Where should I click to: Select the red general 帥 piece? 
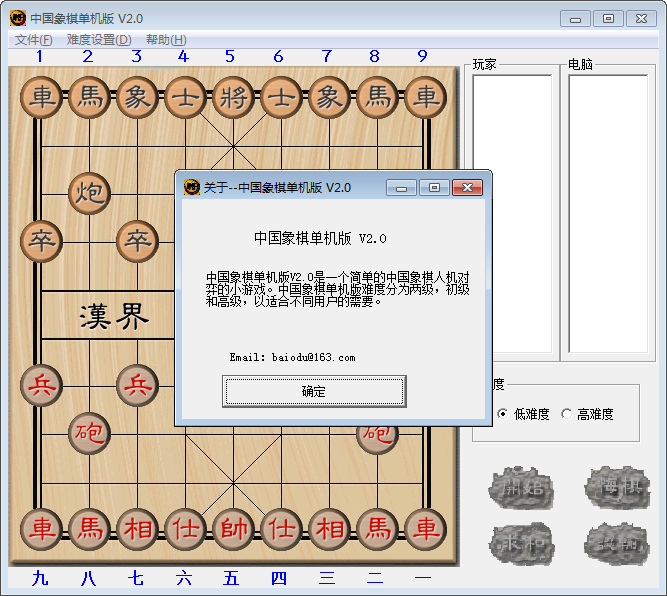[233, 528]
